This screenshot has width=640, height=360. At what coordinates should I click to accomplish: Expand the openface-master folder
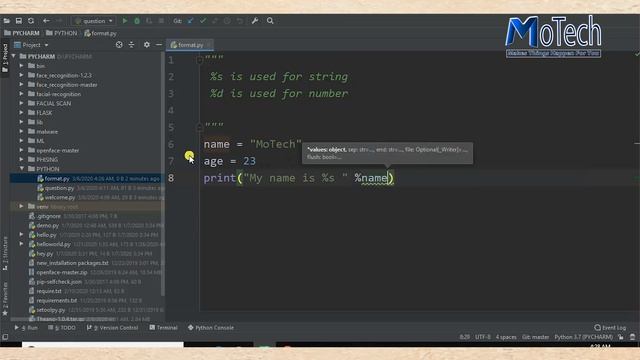coord(21,150)
